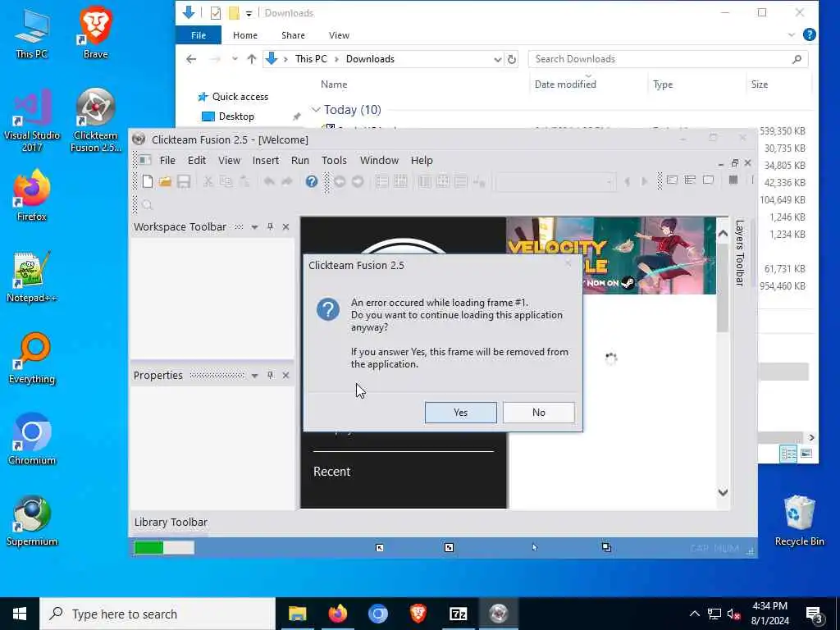The width and height of the screenshot is (840, 630).
Task: Click the search magnifier icon in Fusion toolbar
Action: coord(148,204)
